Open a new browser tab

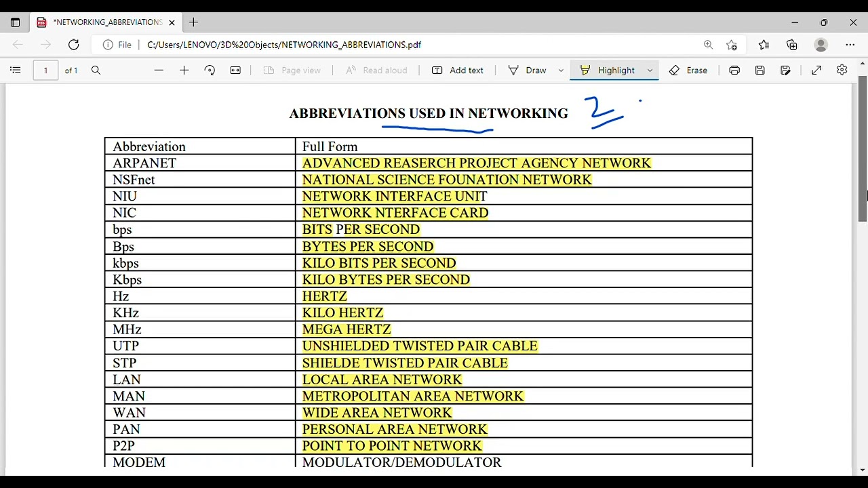[x=193, y=22]
